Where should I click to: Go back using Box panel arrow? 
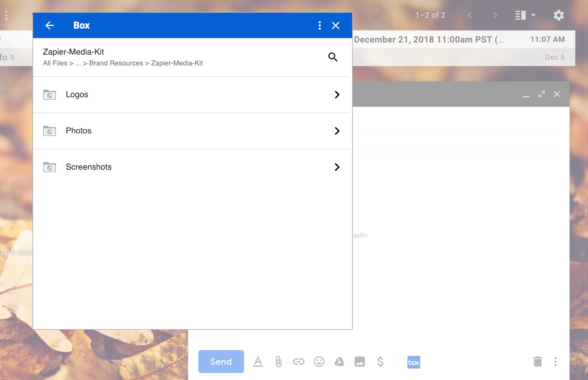click(x=50, y=26)
